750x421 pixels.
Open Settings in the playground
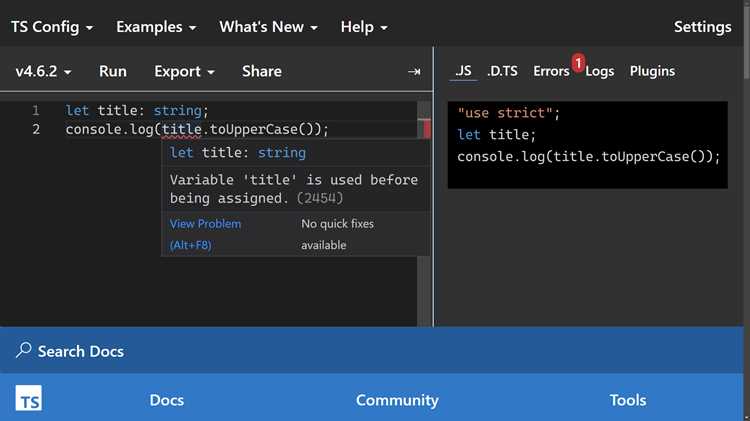pos(702,27)
